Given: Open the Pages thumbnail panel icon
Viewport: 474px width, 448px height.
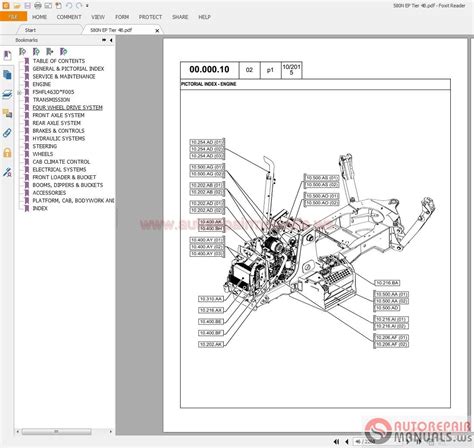Looking at the screenshot, I should point(7,75).
